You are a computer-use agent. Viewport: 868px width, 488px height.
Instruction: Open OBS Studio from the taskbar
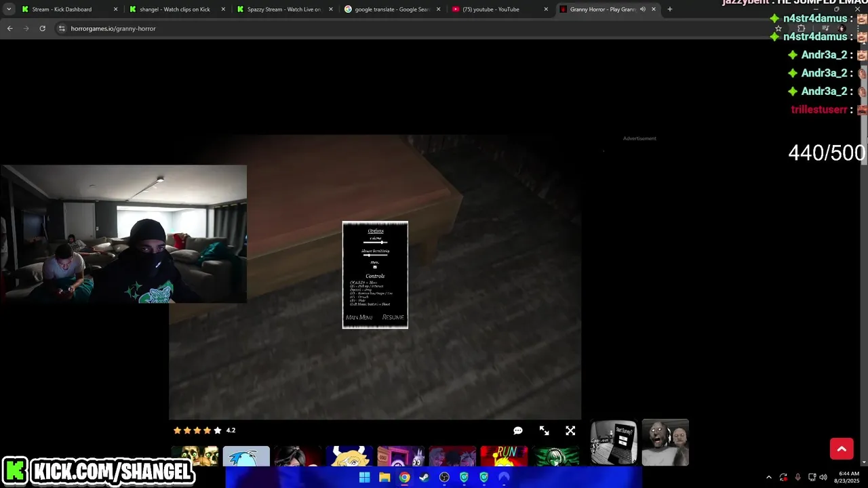tap(444, 477)
